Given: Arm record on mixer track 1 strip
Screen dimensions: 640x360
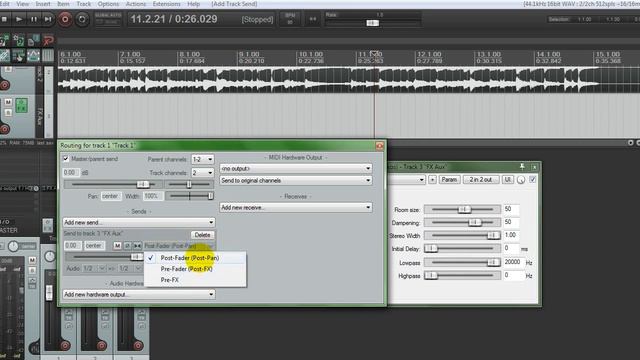Looking at the screenshot, I should [x=65, y=345].
